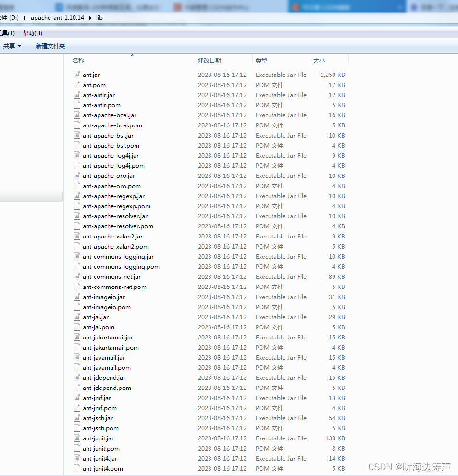Click the 89 KB size cell

pyautogui.click(x=337, y=277)
